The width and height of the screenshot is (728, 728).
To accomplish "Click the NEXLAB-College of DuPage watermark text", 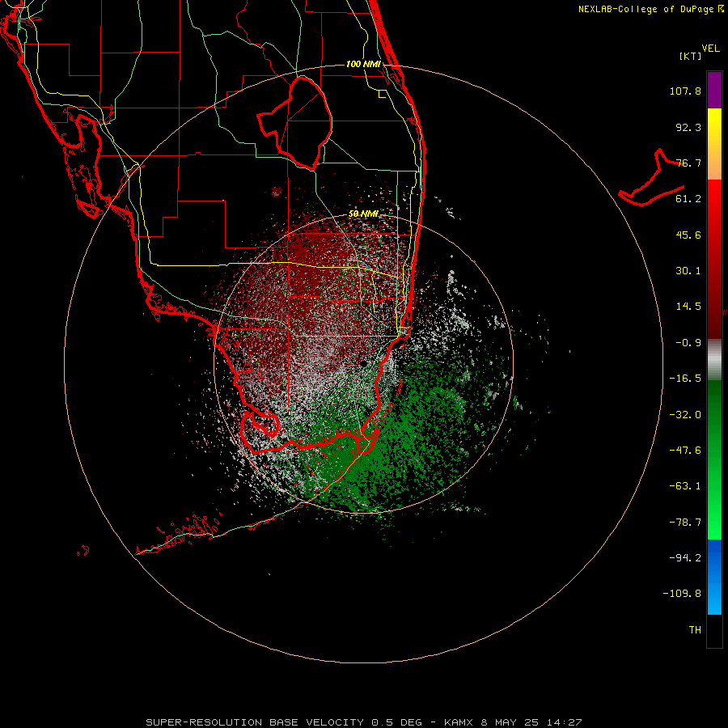I will pos(650,9).
